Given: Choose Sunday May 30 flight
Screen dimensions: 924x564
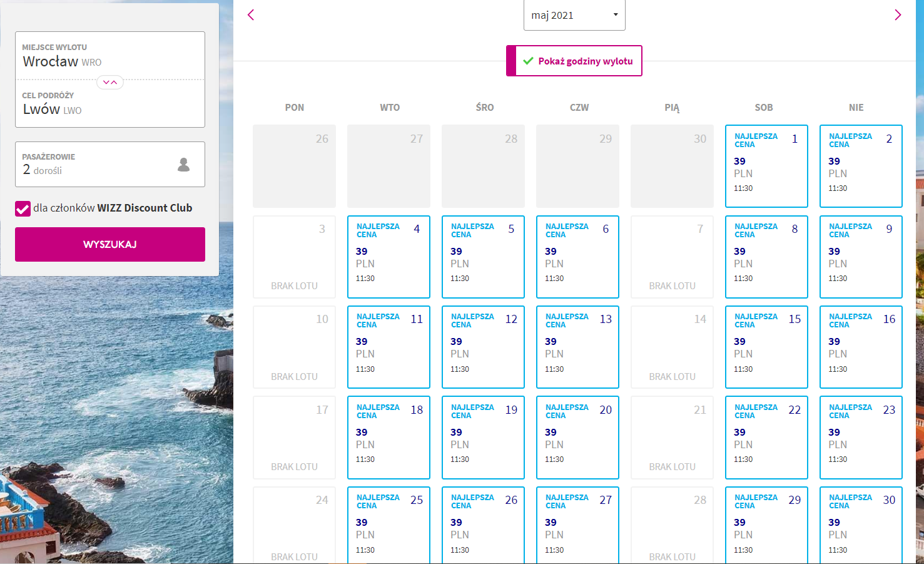Looking at the screenshot, I should click(x=861, y=525).
